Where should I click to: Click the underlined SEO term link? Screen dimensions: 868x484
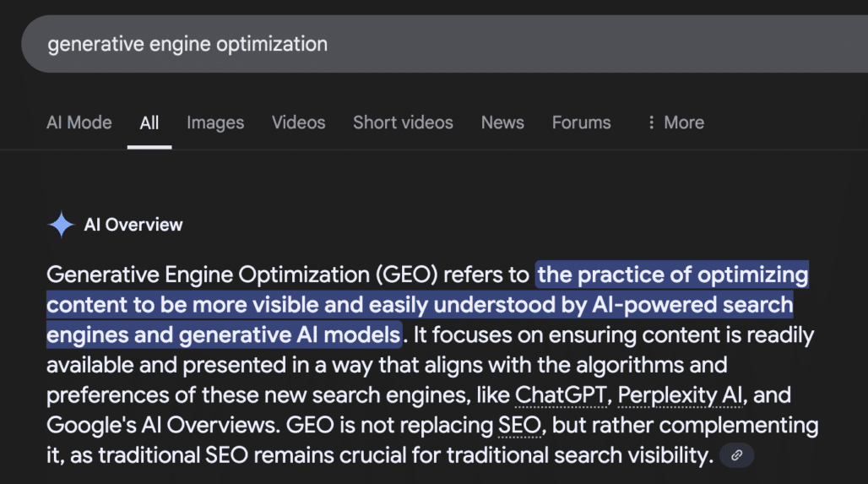tap(518, 426)
